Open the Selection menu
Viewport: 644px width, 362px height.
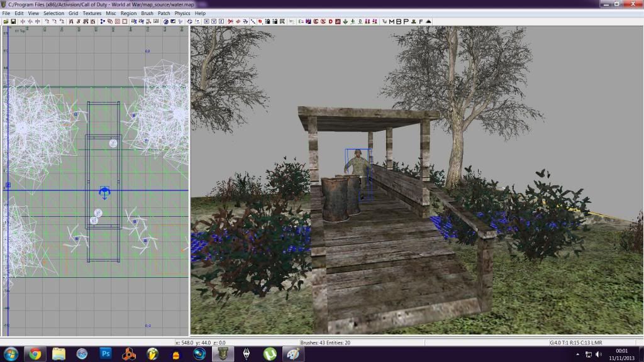coord(54,13)
